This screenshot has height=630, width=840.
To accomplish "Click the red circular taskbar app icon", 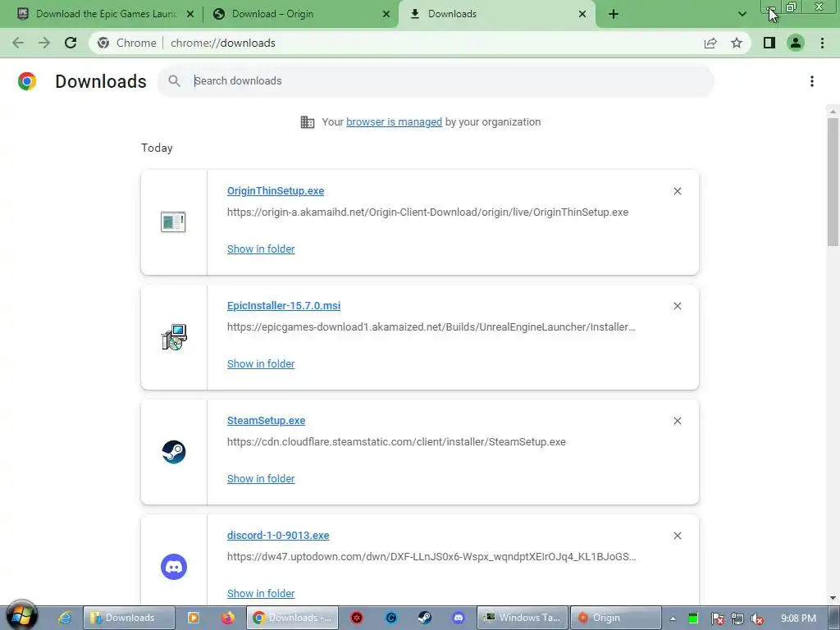I will (x=357, y=618).
